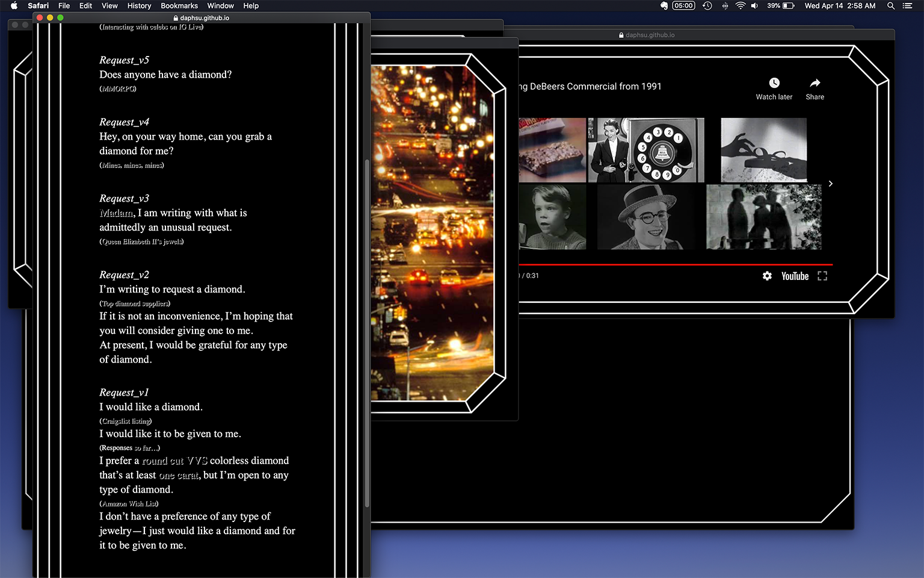
Task: Click the YouTube Share arrow icon
Action: coord(815,83)
